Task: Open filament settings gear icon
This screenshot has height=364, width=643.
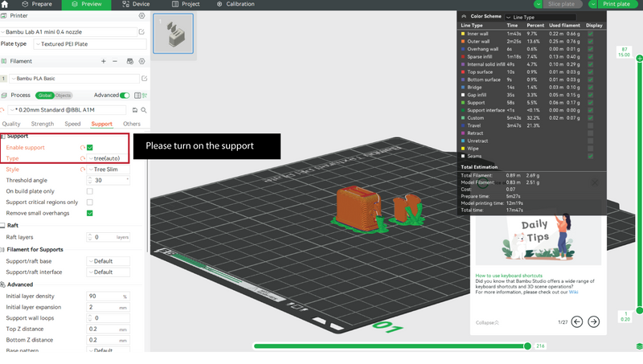Action: [142, 61]
